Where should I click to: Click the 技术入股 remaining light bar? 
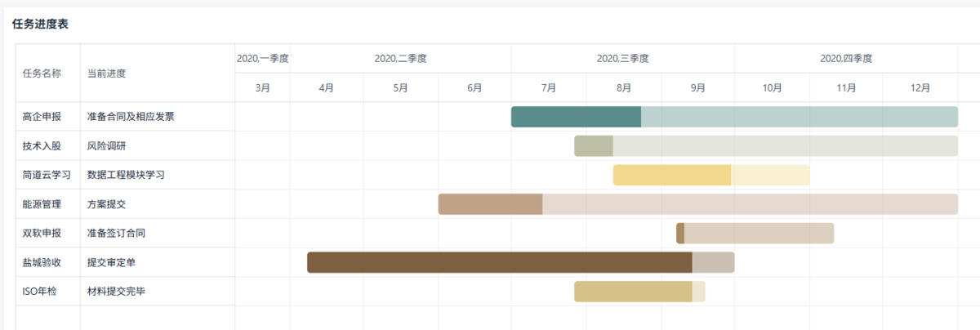[786, 146]
